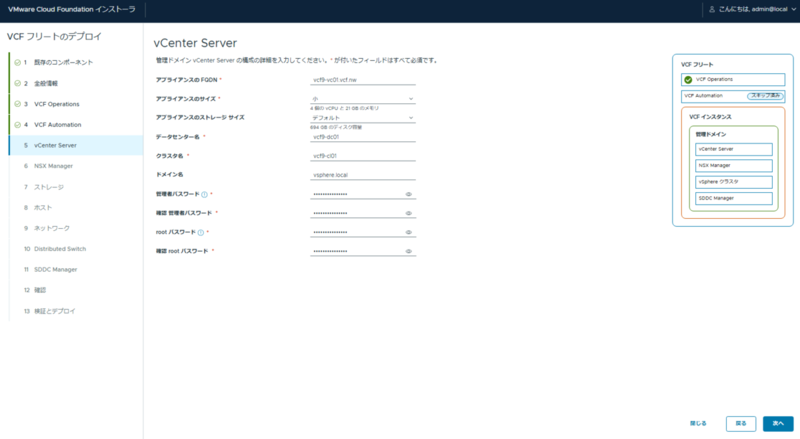
Task: Click the domain name vsphere.local field
Action: tap(363, 175)
